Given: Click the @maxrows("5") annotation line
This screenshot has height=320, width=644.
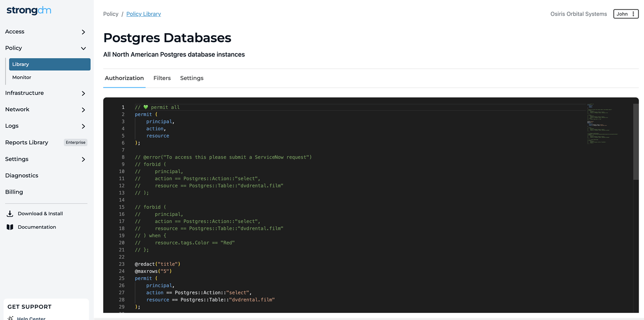Looking at the screenshot, I should pyautogui.click(x=153, y=271).
